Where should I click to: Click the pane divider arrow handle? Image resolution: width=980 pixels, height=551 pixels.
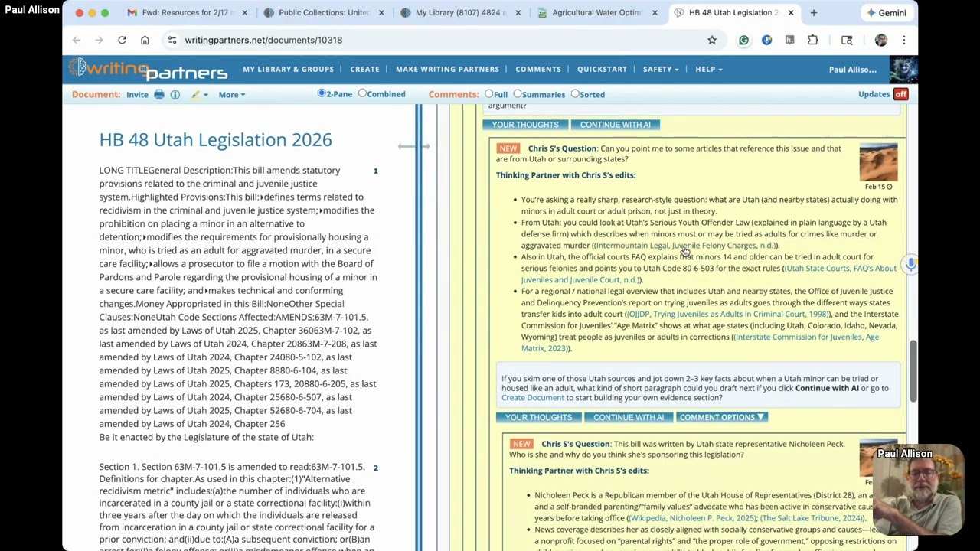coord(413,146)
